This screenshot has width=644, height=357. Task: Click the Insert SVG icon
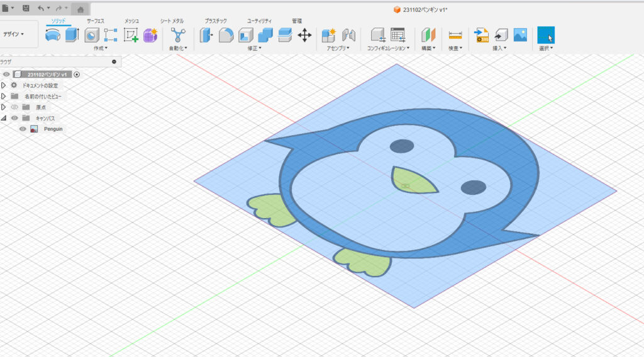click(x=482, y=35)
